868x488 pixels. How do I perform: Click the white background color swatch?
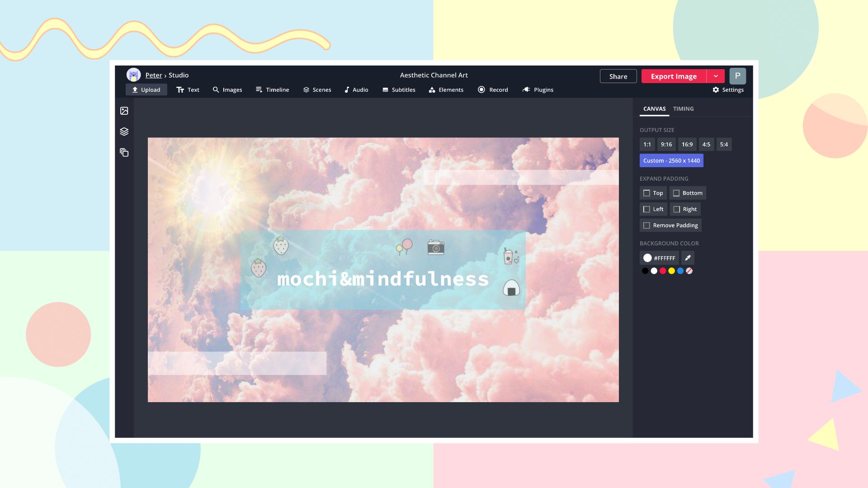point(653,271)
